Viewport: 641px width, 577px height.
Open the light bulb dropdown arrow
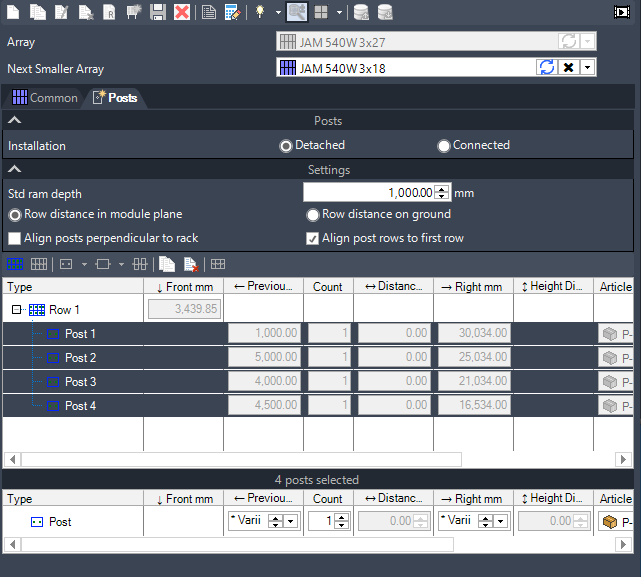(278, 12)
